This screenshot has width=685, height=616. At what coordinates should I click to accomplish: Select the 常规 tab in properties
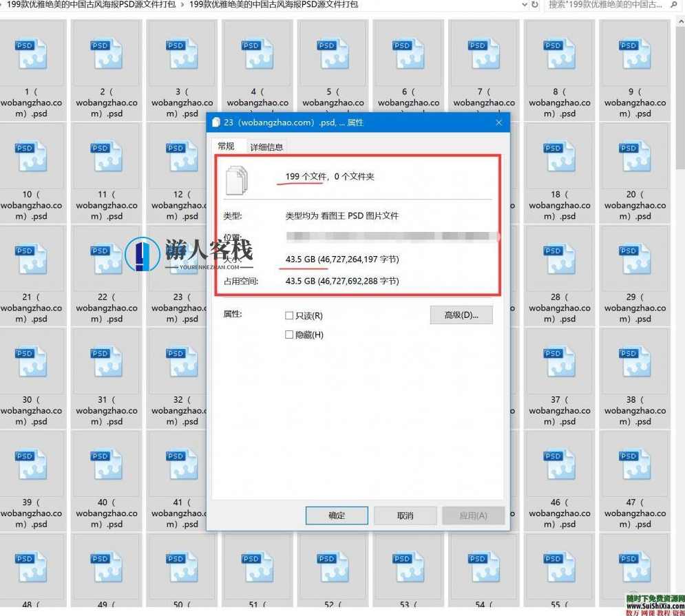click(x=226, y=146)
